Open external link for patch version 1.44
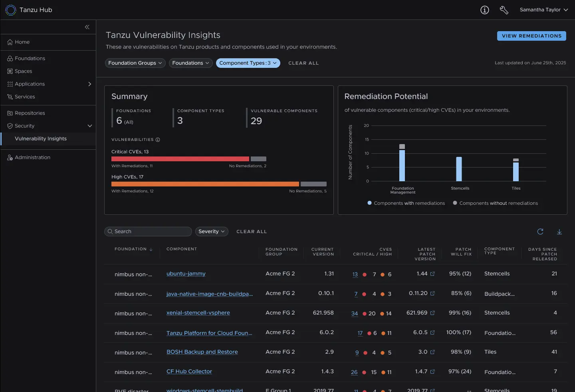 (432, 274)
